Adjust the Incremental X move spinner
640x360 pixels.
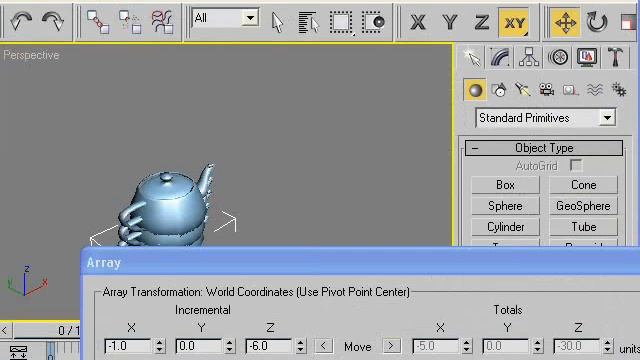pyautogui.click(x=160, y=346)
